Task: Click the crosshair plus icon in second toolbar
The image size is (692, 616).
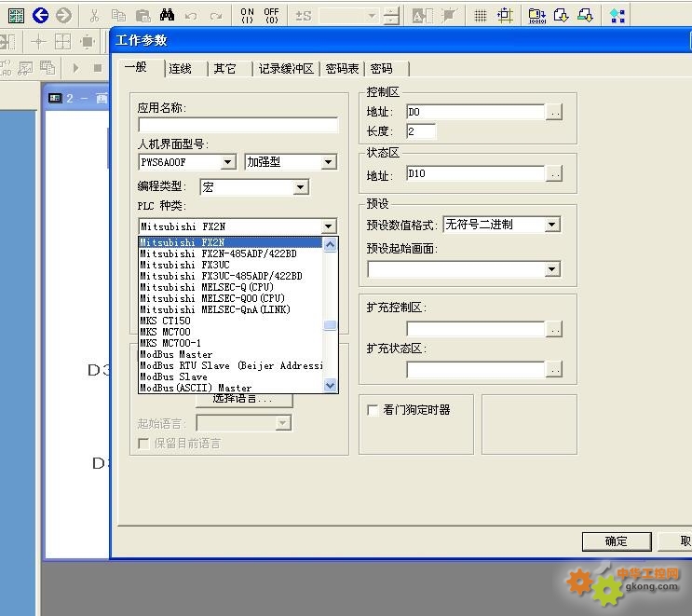Action: point(38,42)
